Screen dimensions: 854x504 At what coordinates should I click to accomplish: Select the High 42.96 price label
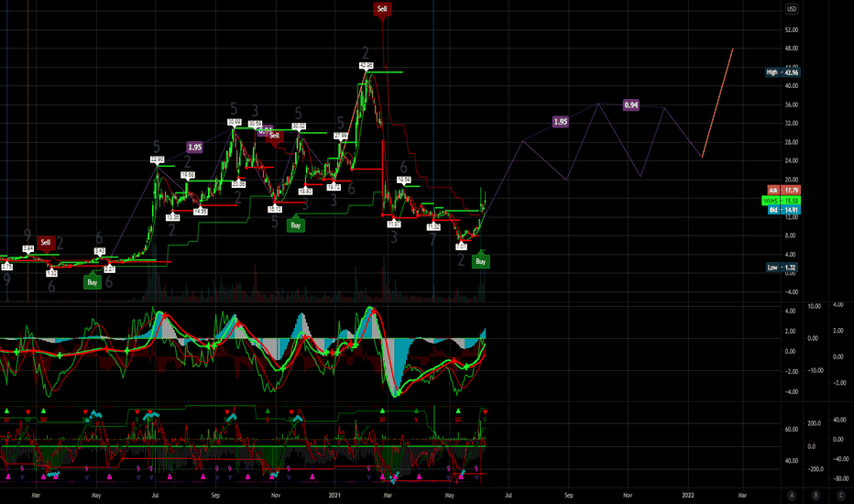pos(783,72)
